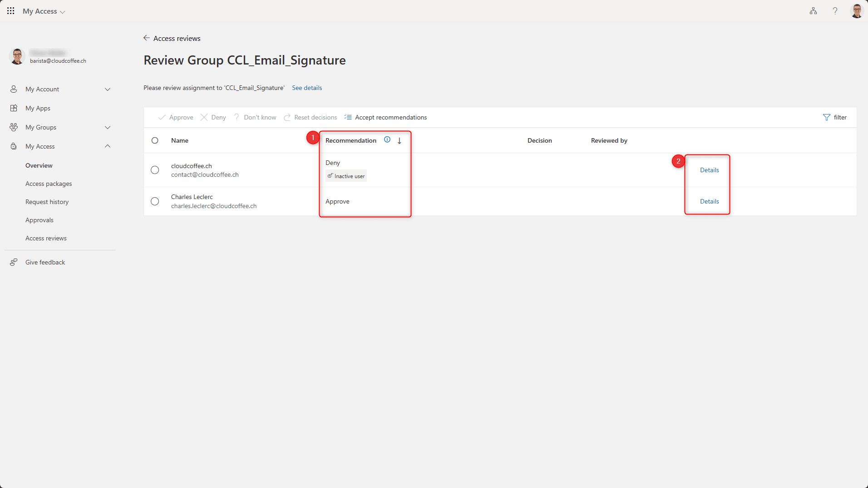Select the cloudcoffee.ch user row radio
This screenshot has height=488, width=868.
click(x=155, y=170)
